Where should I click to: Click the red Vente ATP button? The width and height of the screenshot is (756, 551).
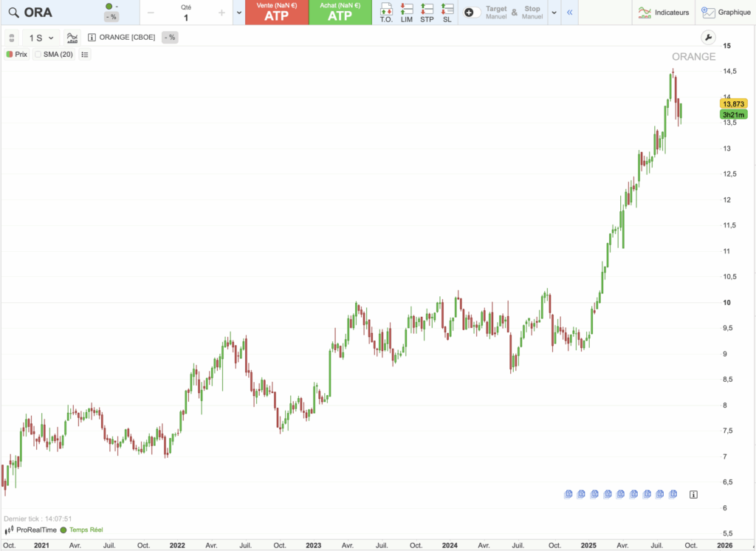tap(276, 13)
